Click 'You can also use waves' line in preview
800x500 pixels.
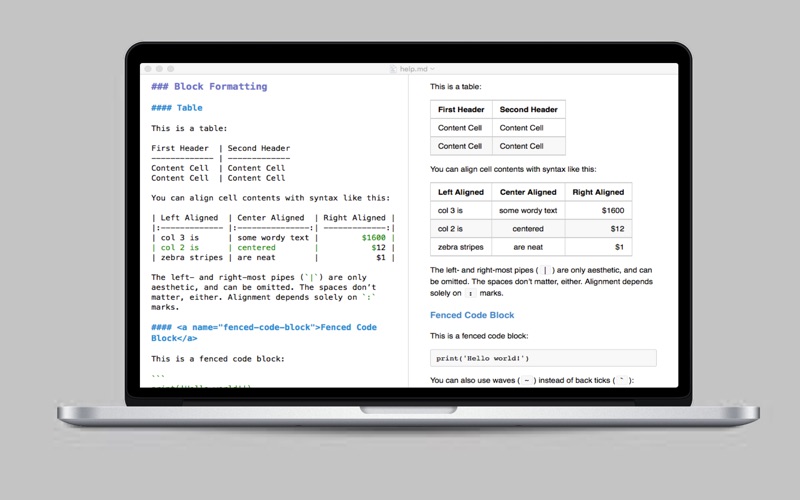pyautogui.click(x=532, y=380)
